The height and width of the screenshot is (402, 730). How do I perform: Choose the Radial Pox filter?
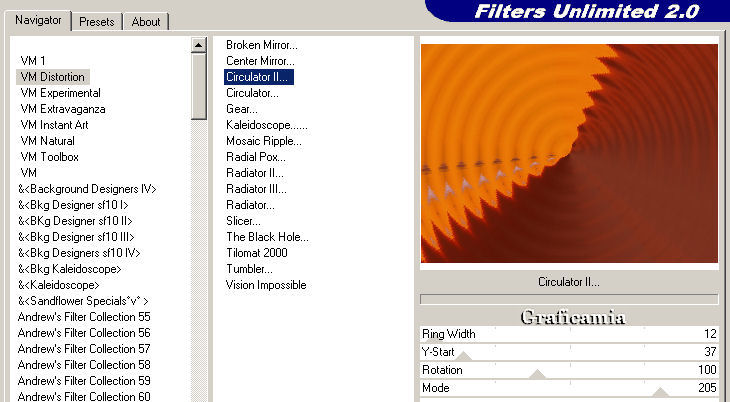256,157
